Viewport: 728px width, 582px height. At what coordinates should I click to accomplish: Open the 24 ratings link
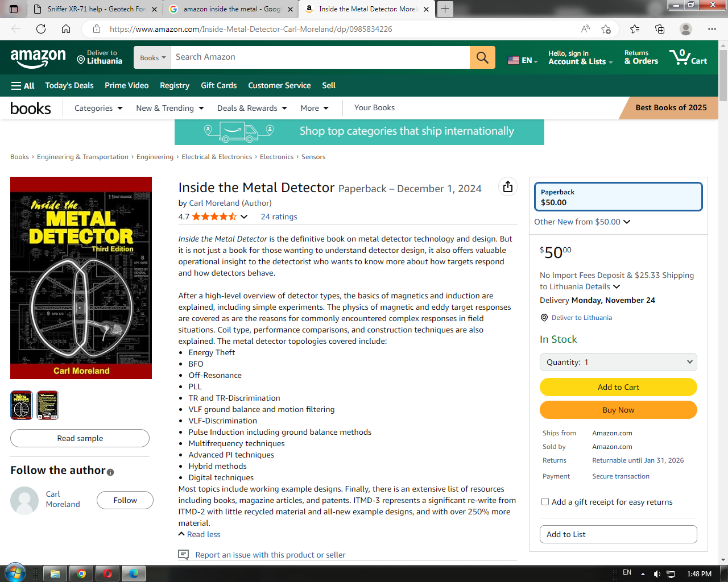coord(279,217)
